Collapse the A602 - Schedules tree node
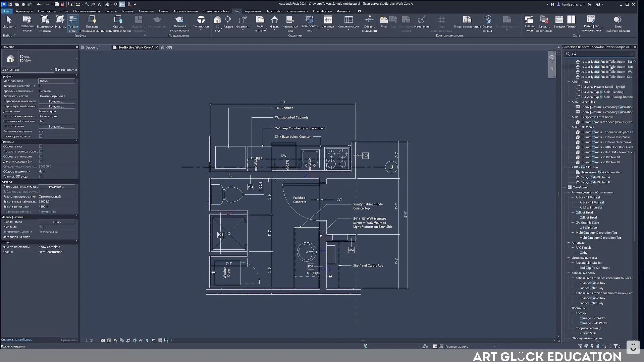 coord(569,102)
